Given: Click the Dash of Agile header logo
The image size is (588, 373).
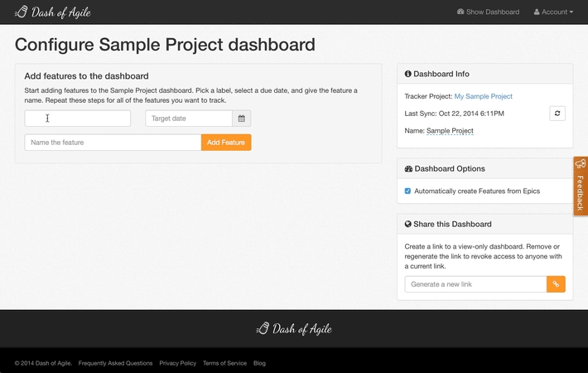Looking at the screenshot, I should [x=53, y=12].
